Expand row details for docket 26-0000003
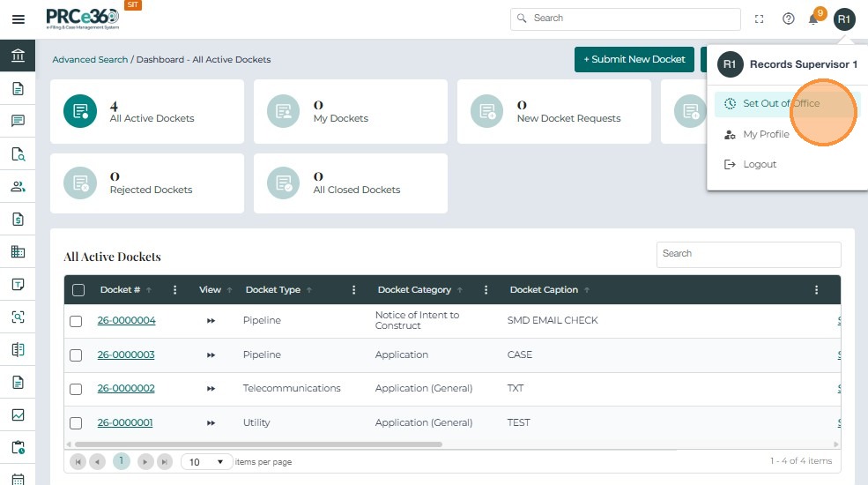Image resolution: width=868 pixels, height=485 pixels. [211, 355]
